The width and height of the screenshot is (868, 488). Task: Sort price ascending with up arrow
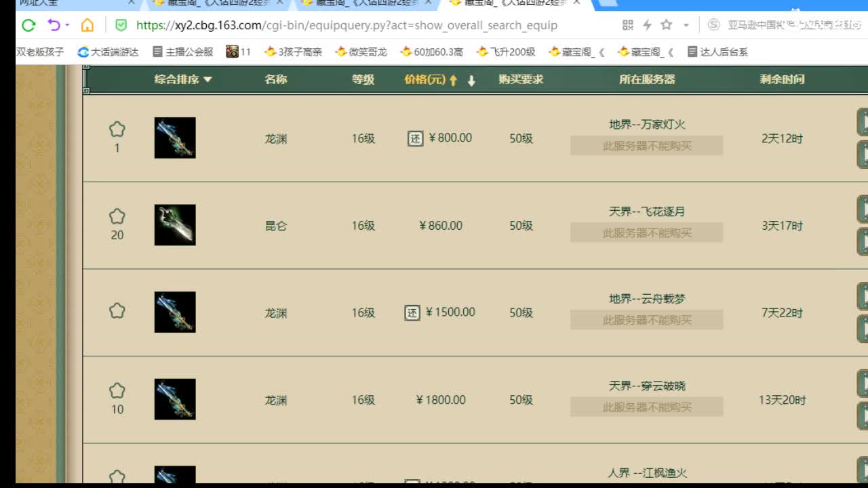tap(453, 80)
